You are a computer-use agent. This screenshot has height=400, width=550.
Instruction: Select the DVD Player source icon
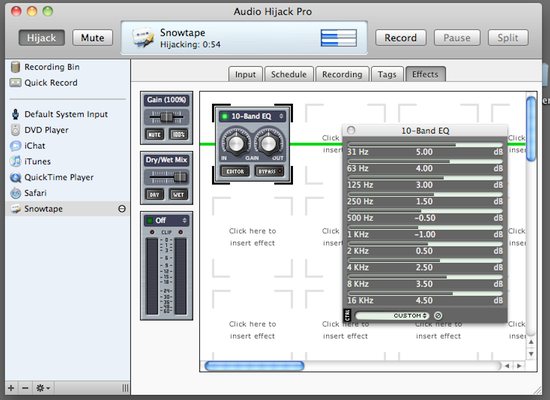point(15,130)
